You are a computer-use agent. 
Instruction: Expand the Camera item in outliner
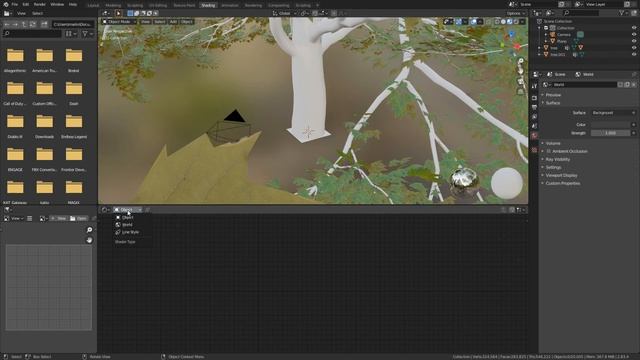[x=546, y=35]
